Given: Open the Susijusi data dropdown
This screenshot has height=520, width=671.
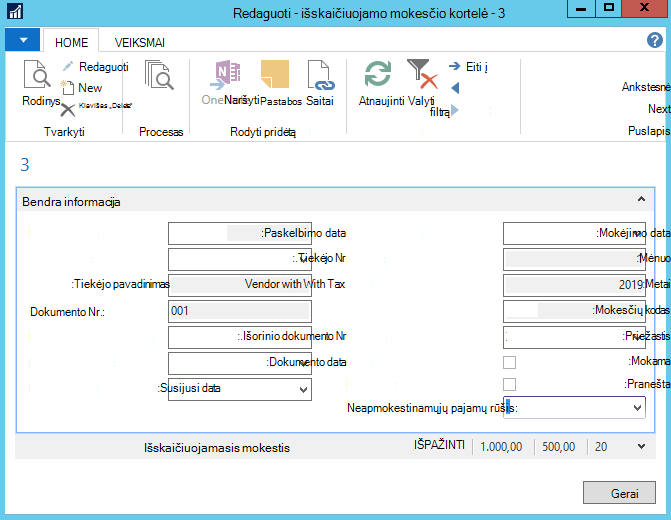Looking at the screenshot, I should point(303,390).
